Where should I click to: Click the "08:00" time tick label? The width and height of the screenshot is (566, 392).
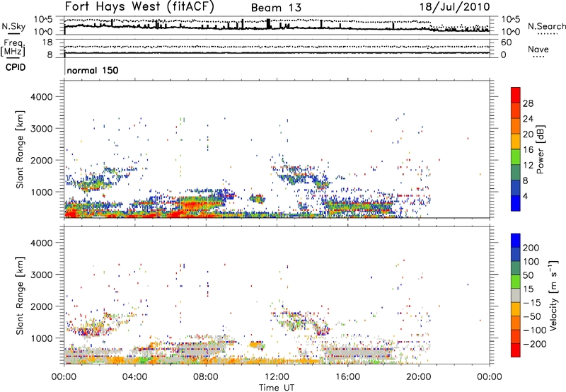(206, 377)
